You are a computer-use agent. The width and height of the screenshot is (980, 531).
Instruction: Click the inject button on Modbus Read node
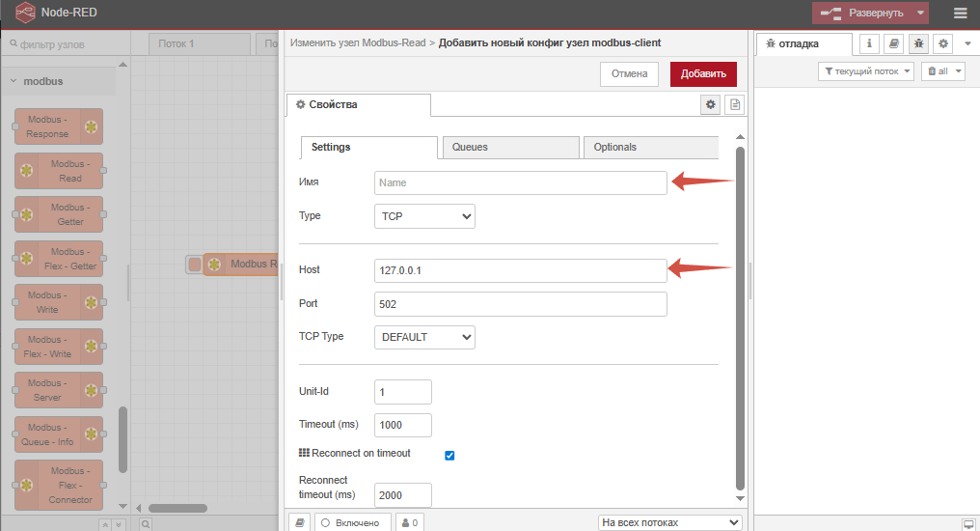click(x=195, y=265)
